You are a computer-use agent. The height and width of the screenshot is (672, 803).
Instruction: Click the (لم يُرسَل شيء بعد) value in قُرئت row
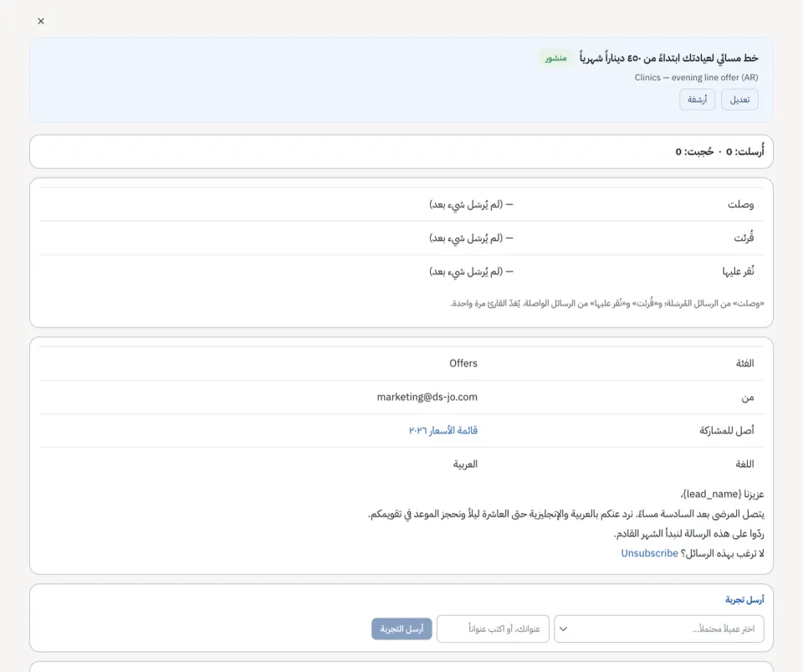471,239
